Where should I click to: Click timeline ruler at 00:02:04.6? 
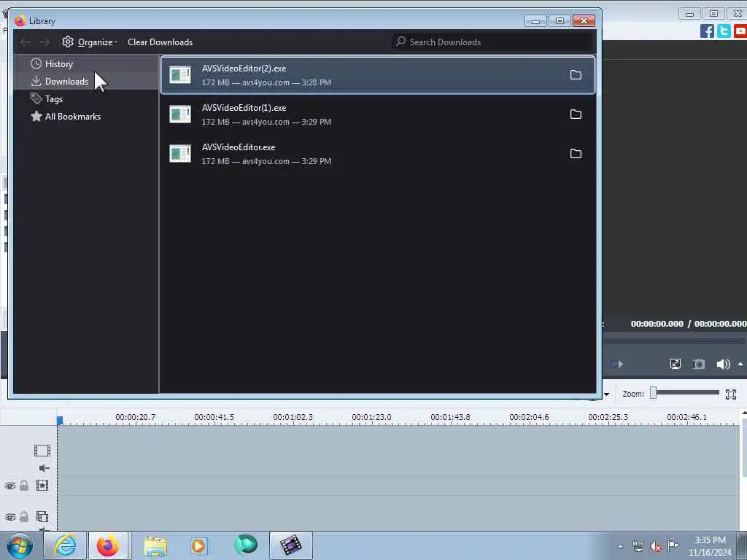[x=529, y=417]
